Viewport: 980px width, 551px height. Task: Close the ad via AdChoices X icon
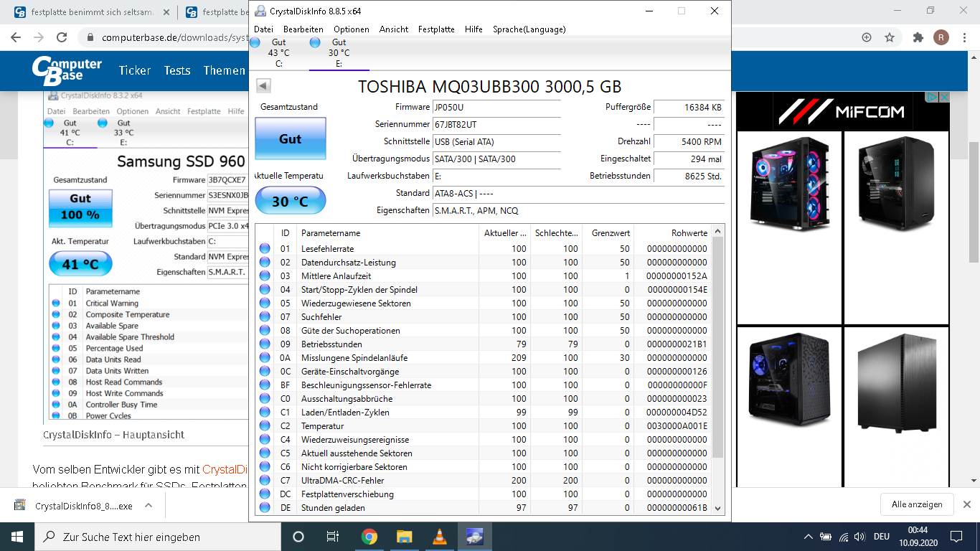945,97
